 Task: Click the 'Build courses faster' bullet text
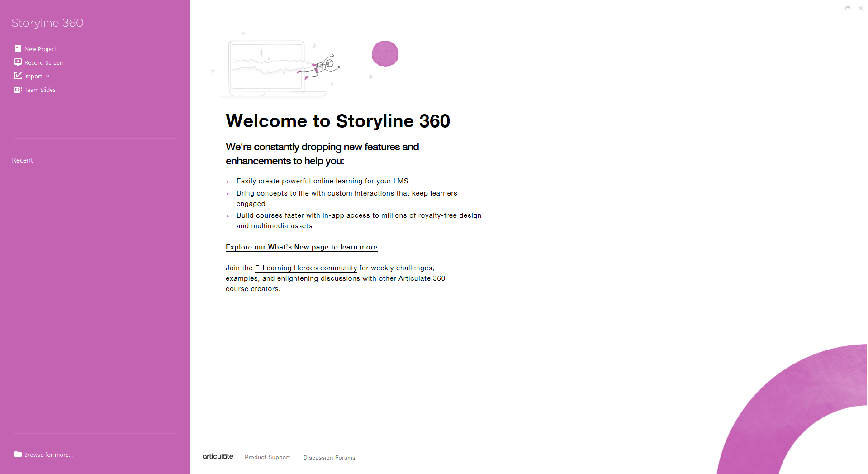click(359, 220)
